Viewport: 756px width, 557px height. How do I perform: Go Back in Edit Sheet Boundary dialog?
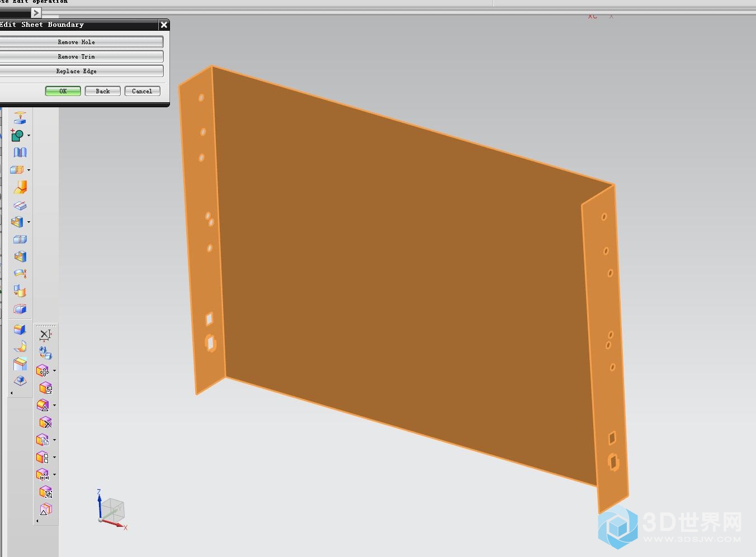pos(103,91)
